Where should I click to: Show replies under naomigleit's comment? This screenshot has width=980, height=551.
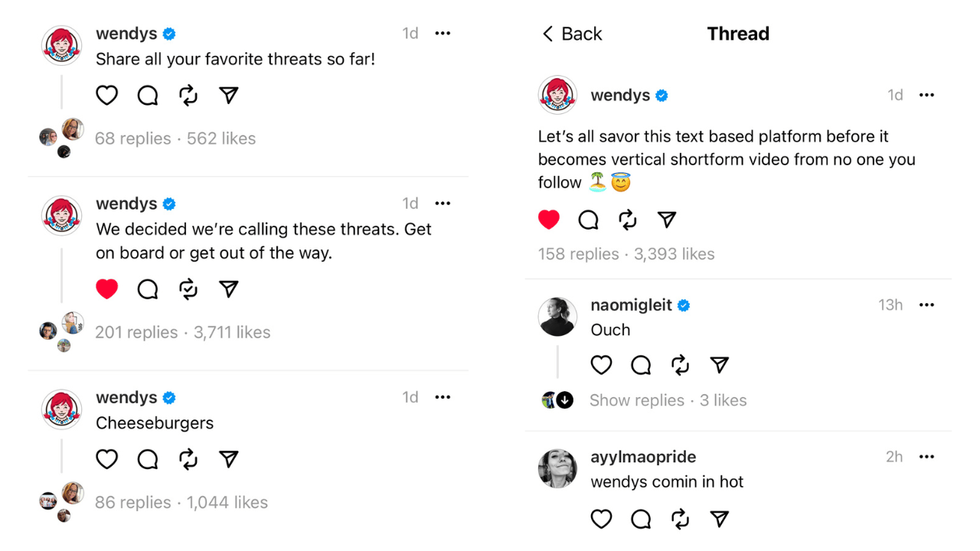click(x=637, y=400)
